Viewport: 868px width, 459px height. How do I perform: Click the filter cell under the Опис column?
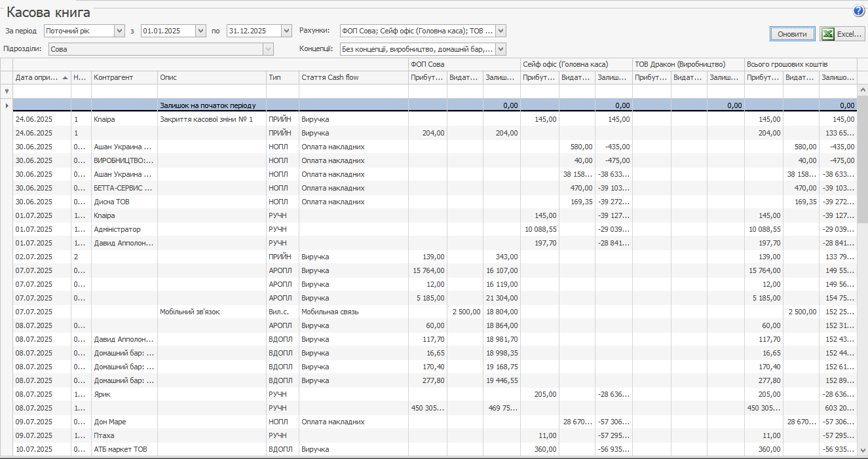212,91
